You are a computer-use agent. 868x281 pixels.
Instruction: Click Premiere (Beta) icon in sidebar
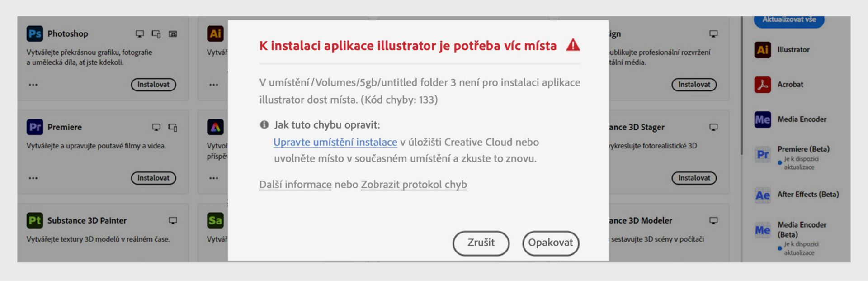click(x=763, y=155)
